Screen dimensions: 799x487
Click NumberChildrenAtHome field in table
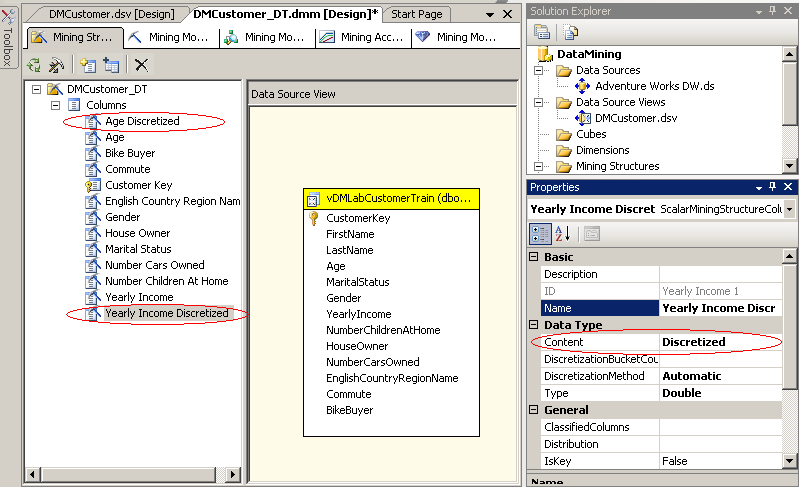(383, 330)
